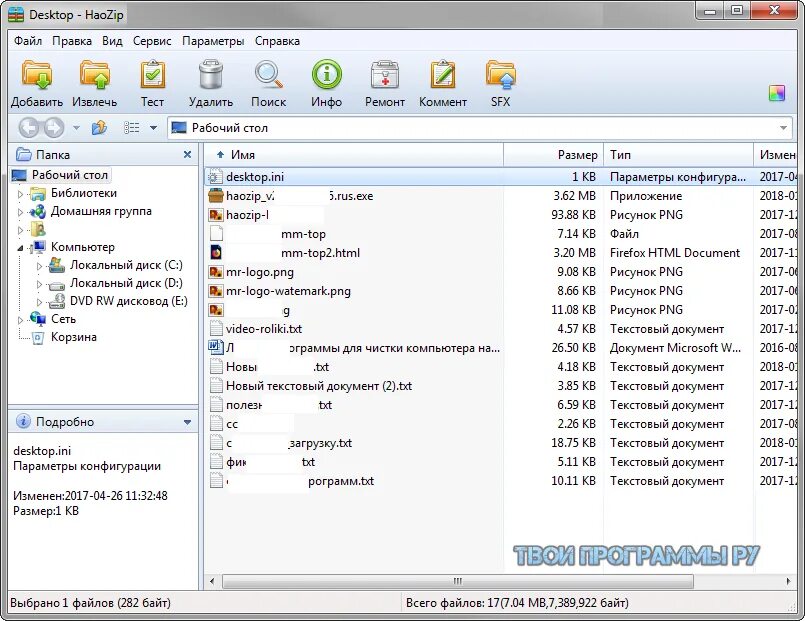Sort by the Тип column header
This screenshot has width=805, height=621.
coord(679,154)
